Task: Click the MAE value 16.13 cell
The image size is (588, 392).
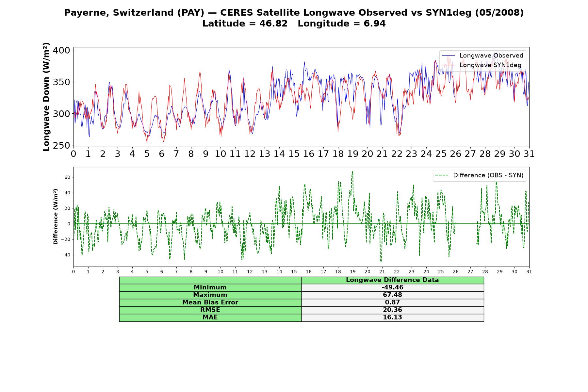Action: pyautogui.click(x=393, y=318)
